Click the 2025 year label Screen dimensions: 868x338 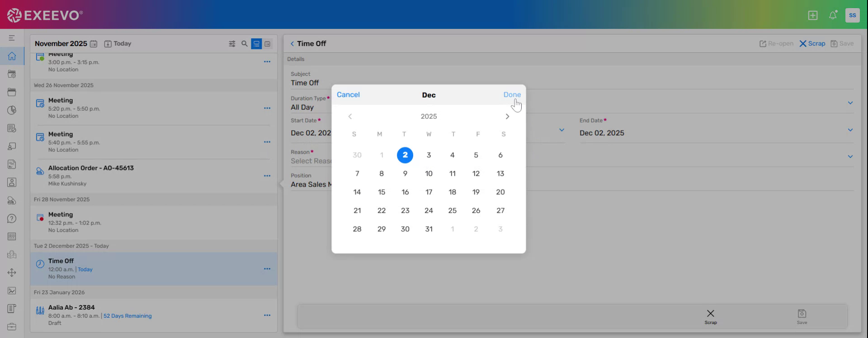(x=429, y=117)
